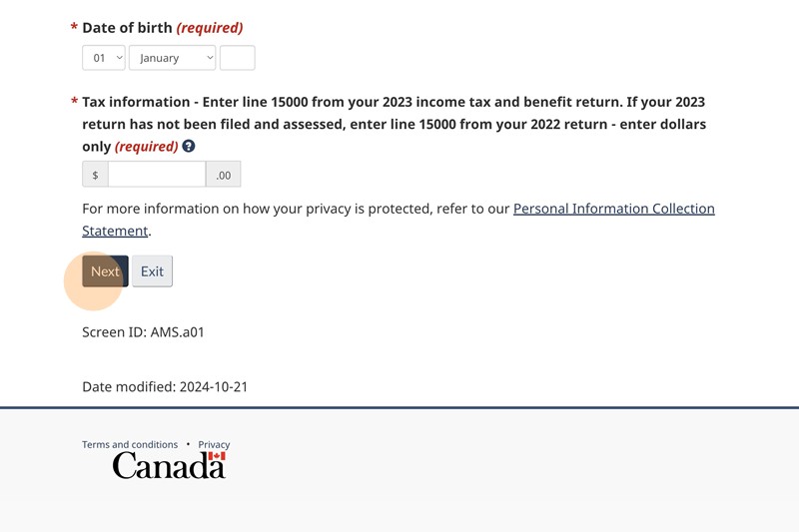Image resolution: width=799 pixels, height=532 pixels.
Task: Focus the birth year input field
Action: (237, 58)
